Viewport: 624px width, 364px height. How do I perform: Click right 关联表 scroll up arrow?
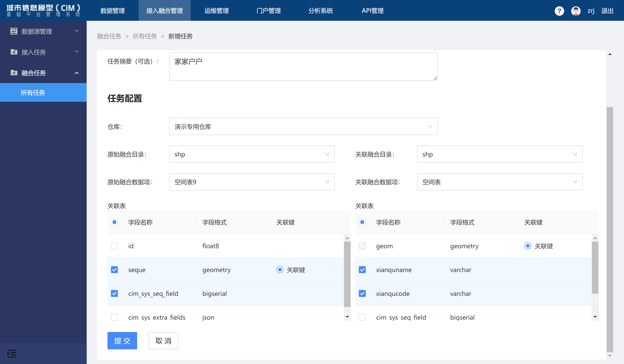coord(595,238)
